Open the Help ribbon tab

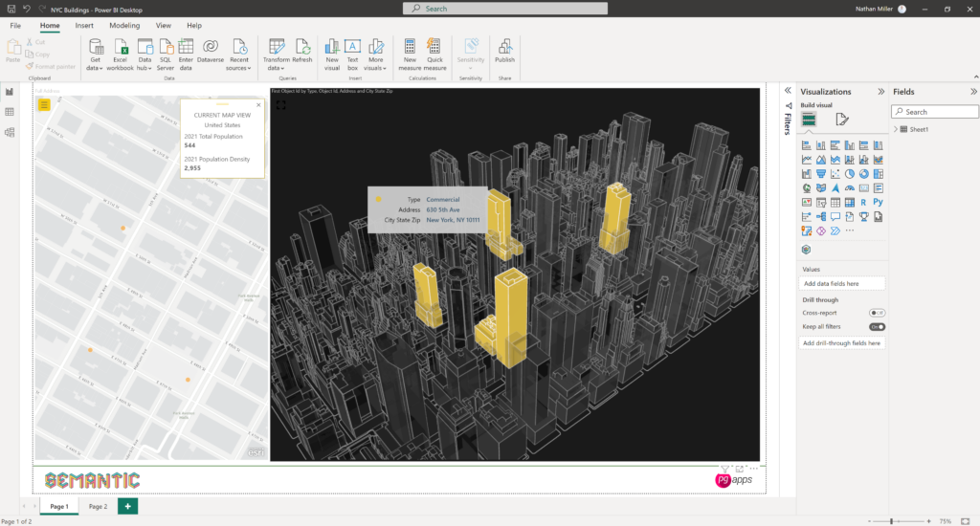[x=193, y=26]
